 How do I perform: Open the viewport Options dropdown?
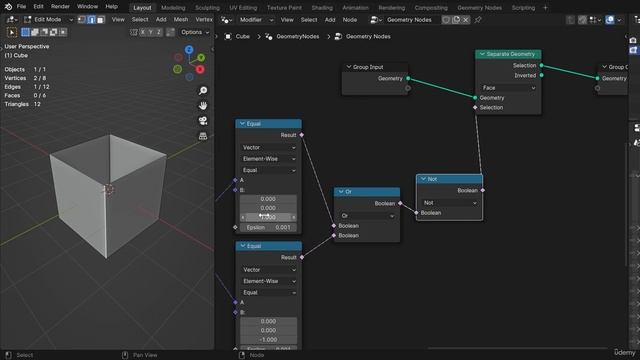click(195, 32)
